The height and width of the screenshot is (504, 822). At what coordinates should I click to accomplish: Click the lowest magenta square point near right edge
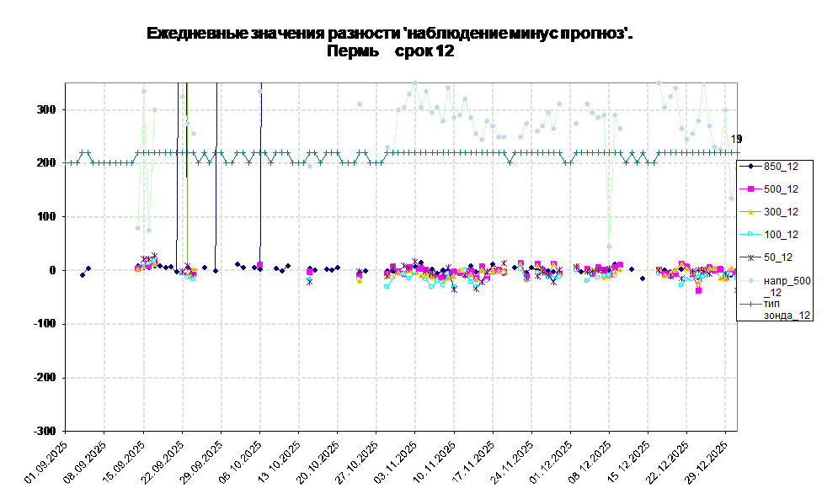click(698, 290)
